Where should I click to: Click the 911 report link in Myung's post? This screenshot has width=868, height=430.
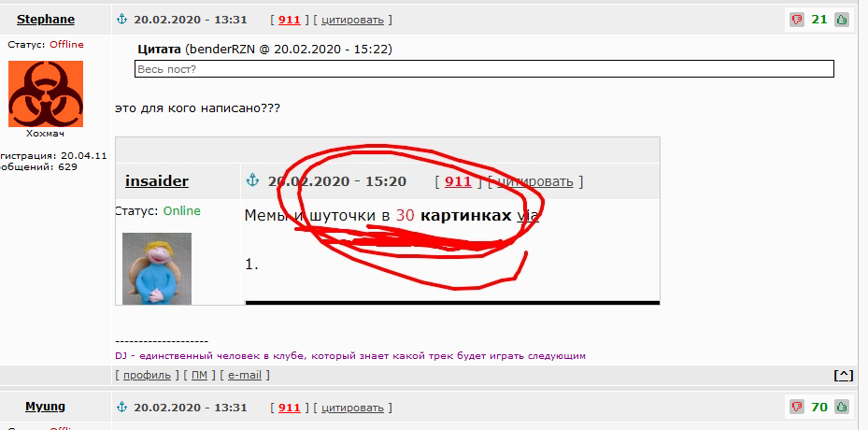coord(290,408)
